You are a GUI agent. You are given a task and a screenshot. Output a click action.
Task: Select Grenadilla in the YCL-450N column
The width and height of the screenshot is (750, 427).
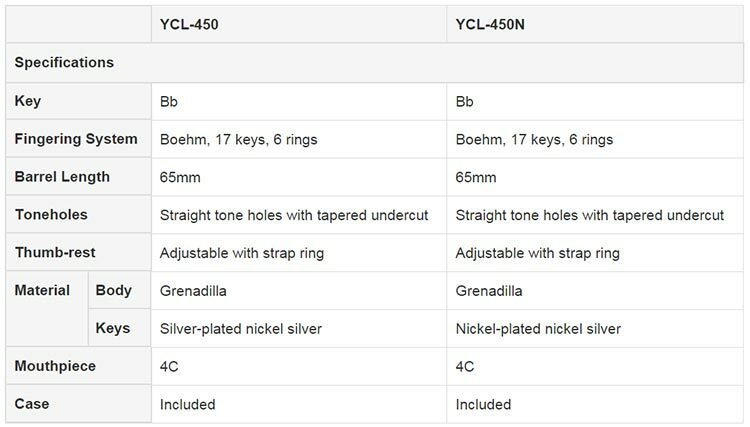[x=489, y=291]
